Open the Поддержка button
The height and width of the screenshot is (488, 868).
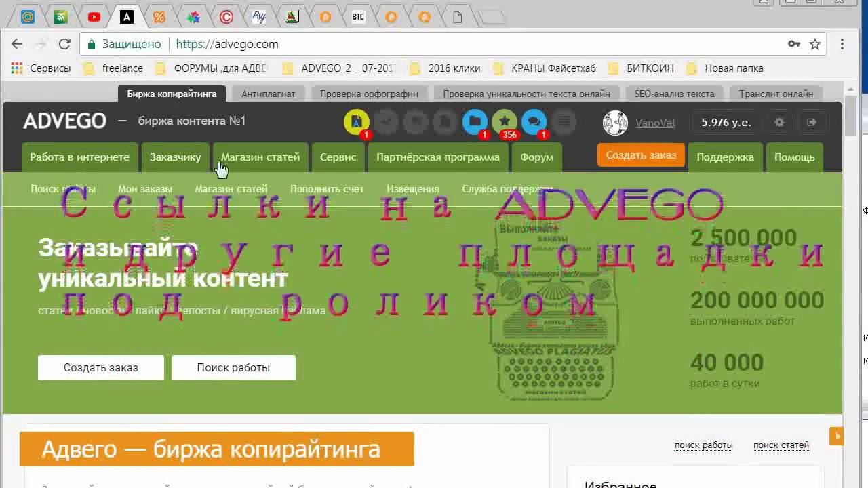point(725,157)
